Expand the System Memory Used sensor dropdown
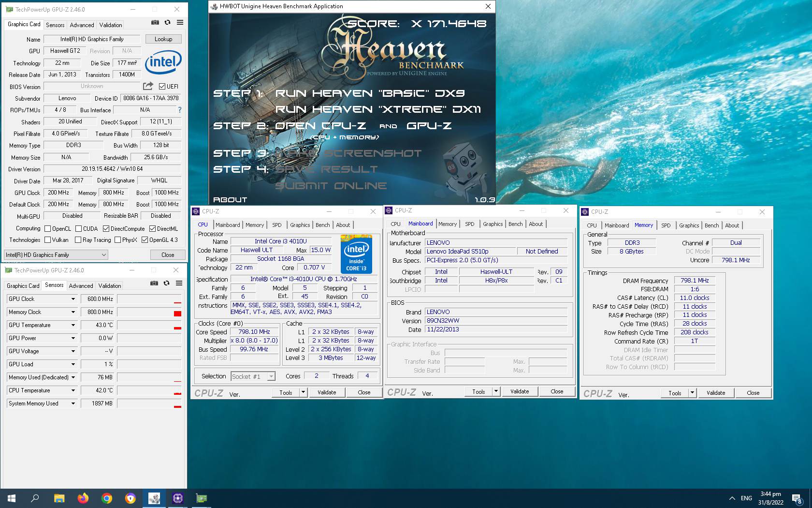The width and height of the screenshot is (812, 508). [73, 403]
